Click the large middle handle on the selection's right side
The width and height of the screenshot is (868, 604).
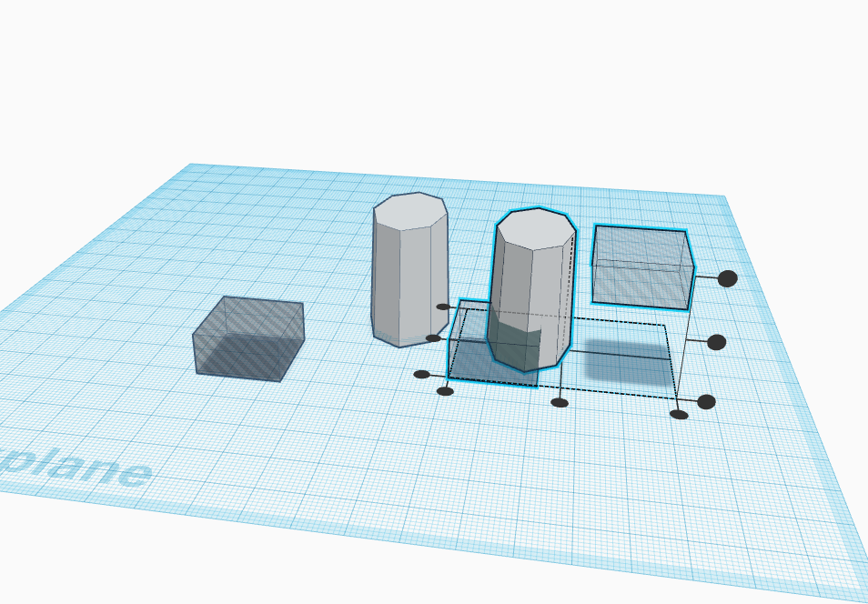[716, 342]
